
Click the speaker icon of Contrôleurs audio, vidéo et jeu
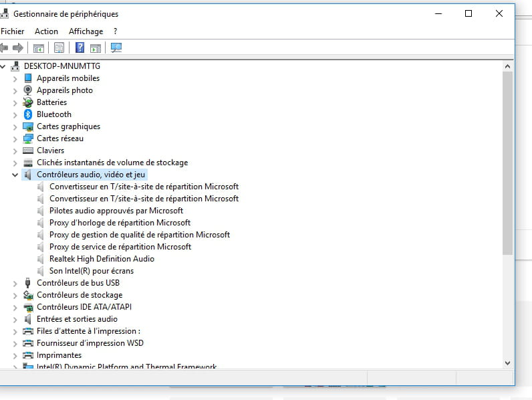(x=28, y=175)
